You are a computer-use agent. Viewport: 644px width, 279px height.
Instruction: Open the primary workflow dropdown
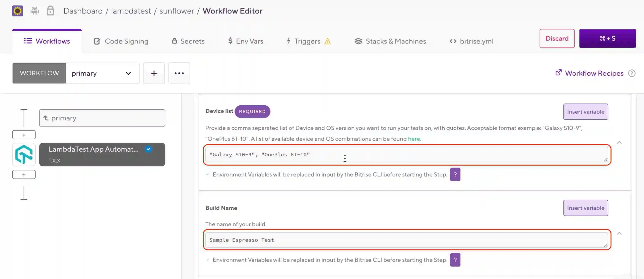click(103, 73)
